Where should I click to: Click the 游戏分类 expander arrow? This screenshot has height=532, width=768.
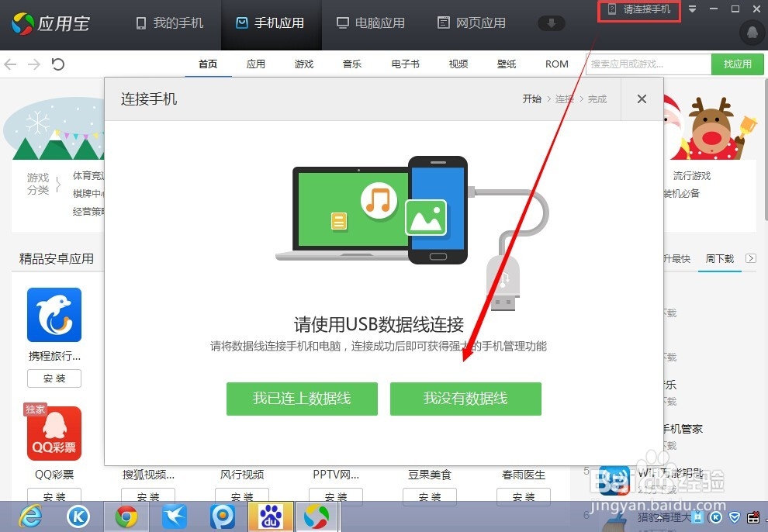[x=58, y=184]
